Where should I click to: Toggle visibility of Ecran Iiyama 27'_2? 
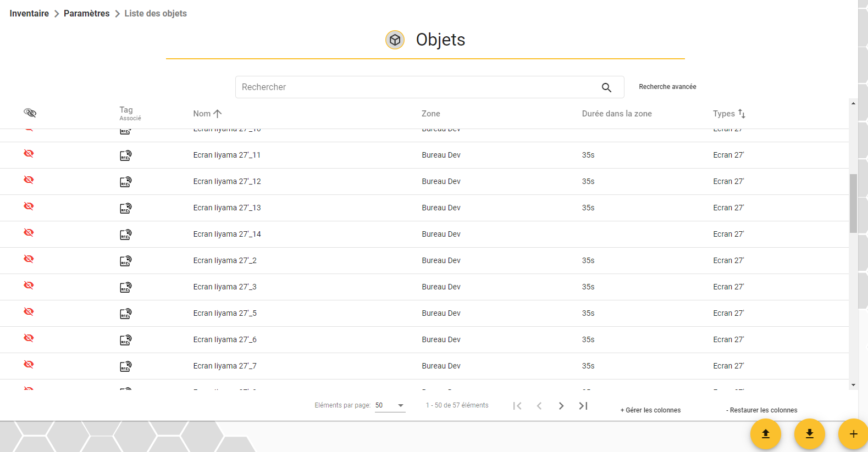point(29,259)
